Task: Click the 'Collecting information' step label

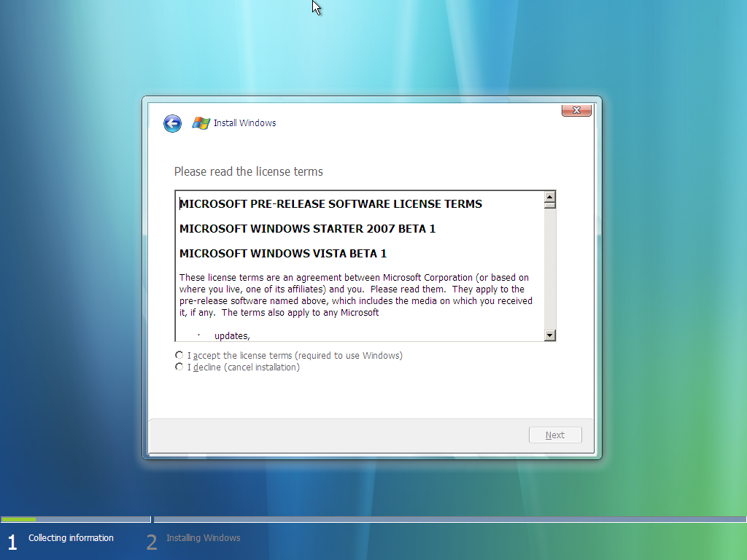Action: point(71,537)
